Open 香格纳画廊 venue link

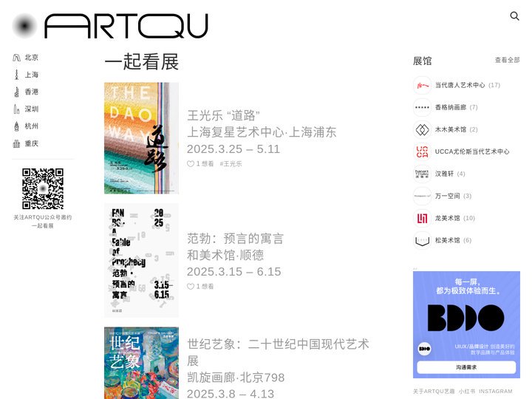(451, 107)
